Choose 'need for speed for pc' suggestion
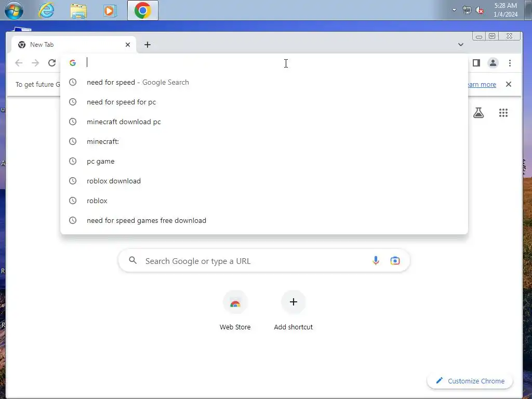The height and width of the screenshot is (399, 532). [264, 102]
